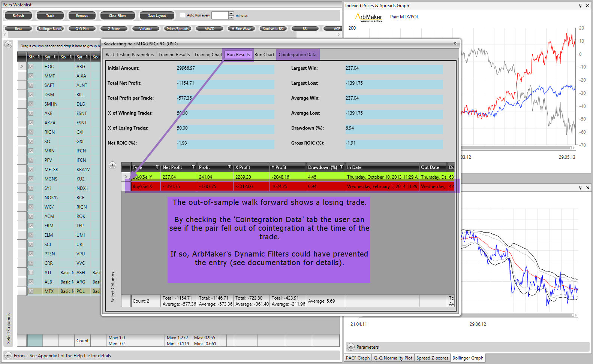This screenshot has height=364, width=593.
Task: Toggle the checkbox for the ALB row
Action: point(31,282)
